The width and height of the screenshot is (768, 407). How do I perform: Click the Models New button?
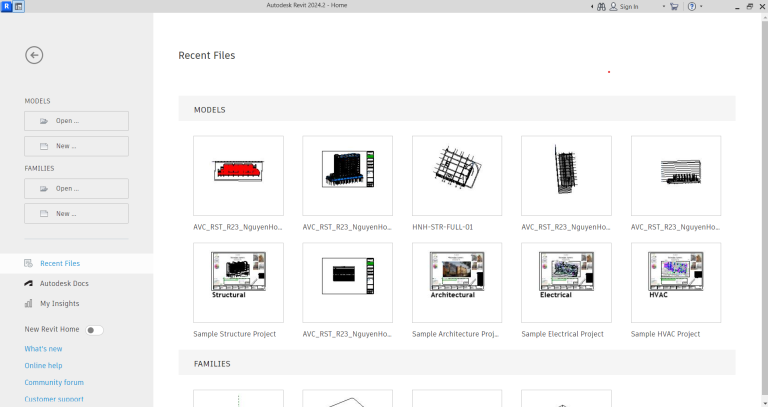(76, 146)
